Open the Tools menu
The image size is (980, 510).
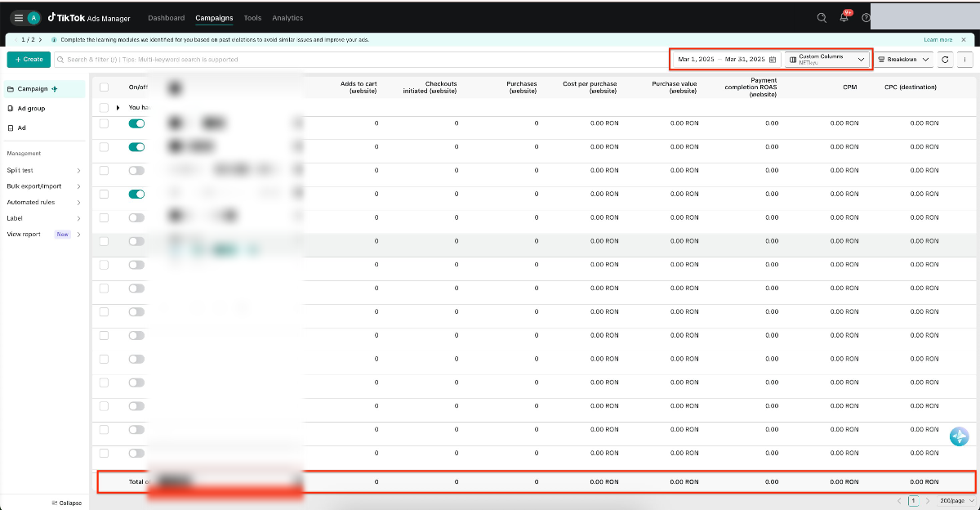coord(252,18)
